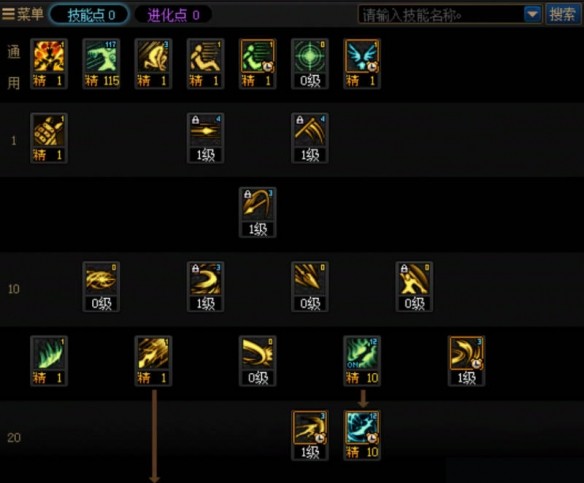Select the 进化点 evolution points tab
584x483 pixels.
[x=173, y=15]
